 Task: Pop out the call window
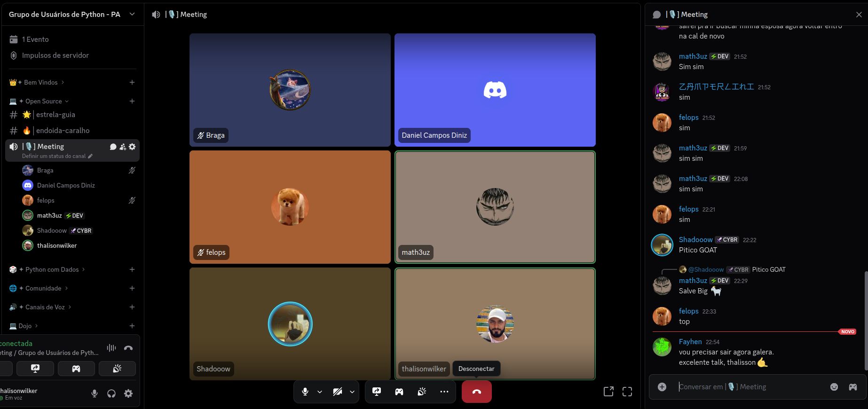(608, 392)
